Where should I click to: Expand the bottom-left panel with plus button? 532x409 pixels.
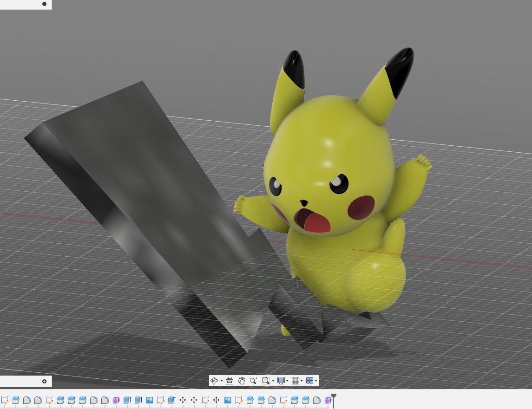45,381
